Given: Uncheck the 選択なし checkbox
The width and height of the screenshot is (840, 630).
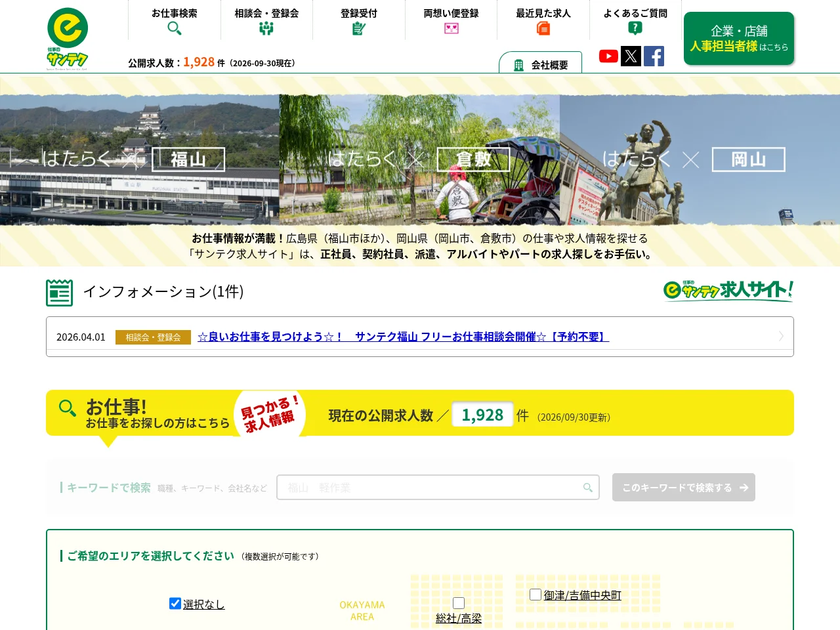Looking at the screenshot, I should [x=175, y=603].
